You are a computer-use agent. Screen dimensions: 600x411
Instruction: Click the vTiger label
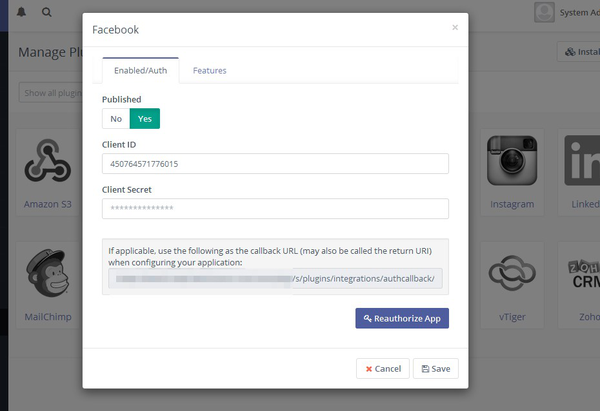pyautogui.click(x=512, y=317)
